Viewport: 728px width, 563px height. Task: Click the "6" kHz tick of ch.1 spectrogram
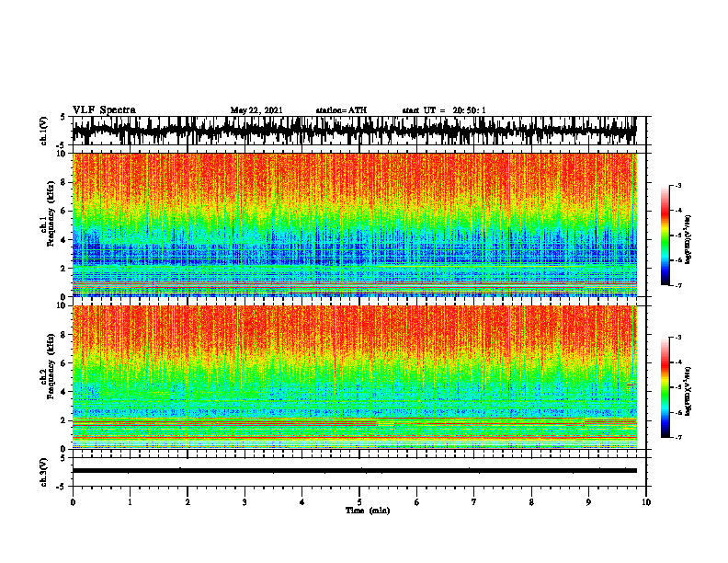[63, 212]
